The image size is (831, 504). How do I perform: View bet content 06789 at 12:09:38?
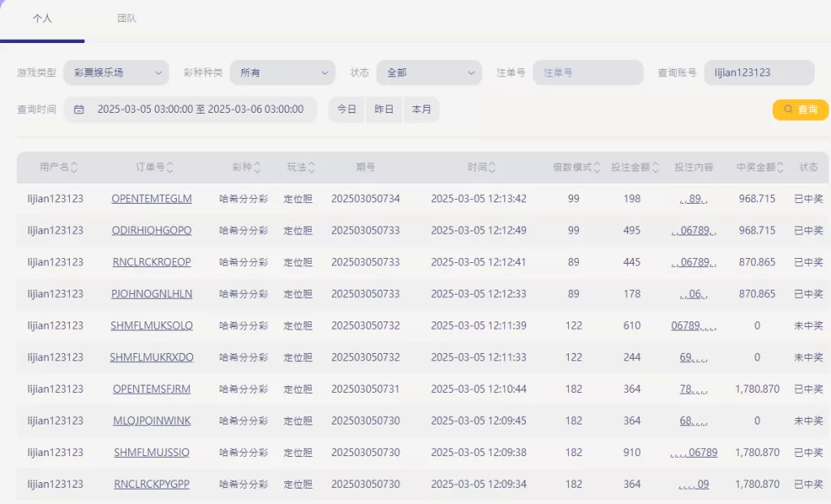[x=694, y=453]
